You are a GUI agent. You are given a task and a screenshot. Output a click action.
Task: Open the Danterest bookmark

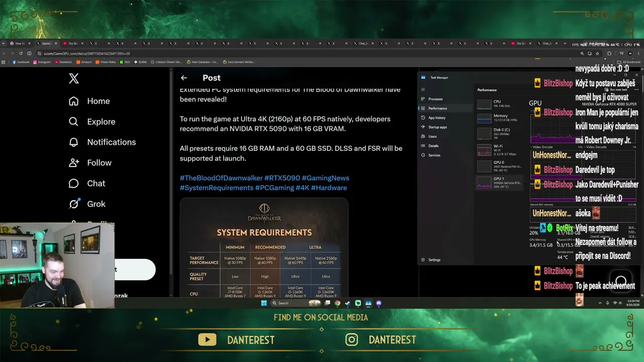pos(63,62)
